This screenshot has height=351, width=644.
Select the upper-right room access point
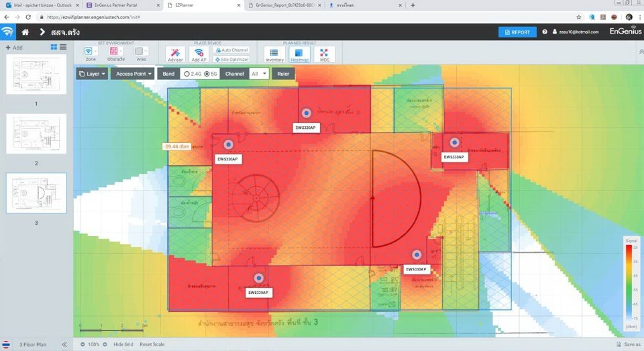454,142
